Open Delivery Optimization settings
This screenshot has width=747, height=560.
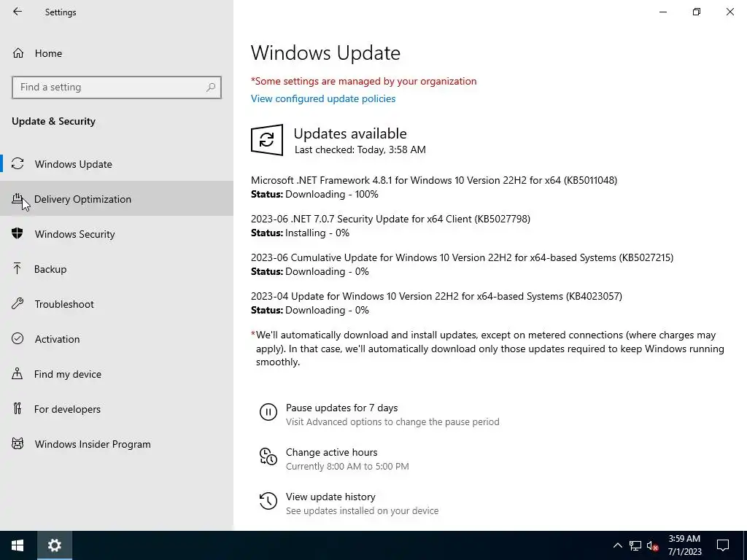tap(117, 199)
